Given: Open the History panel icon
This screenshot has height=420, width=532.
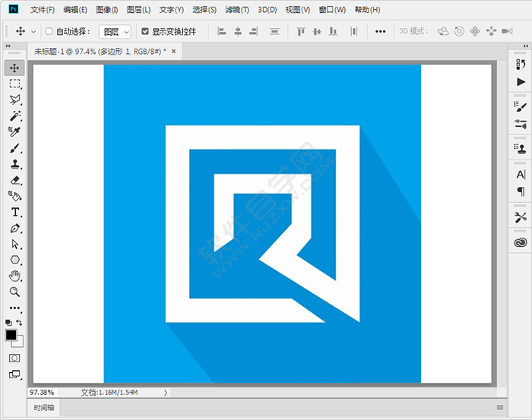Looking at the screenshot, I should [521, 65].
